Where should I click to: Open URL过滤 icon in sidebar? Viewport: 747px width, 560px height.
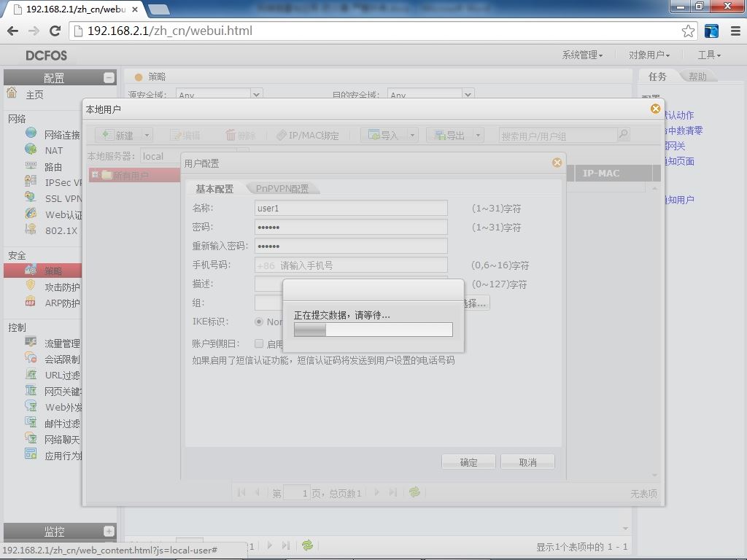pyautogui.click(x=31, y=374)
